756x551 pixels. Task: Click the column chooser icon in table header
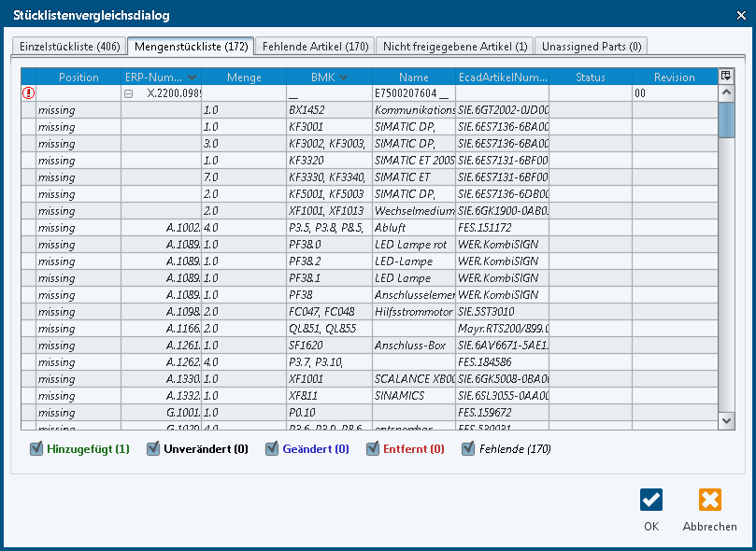[726, 77]
